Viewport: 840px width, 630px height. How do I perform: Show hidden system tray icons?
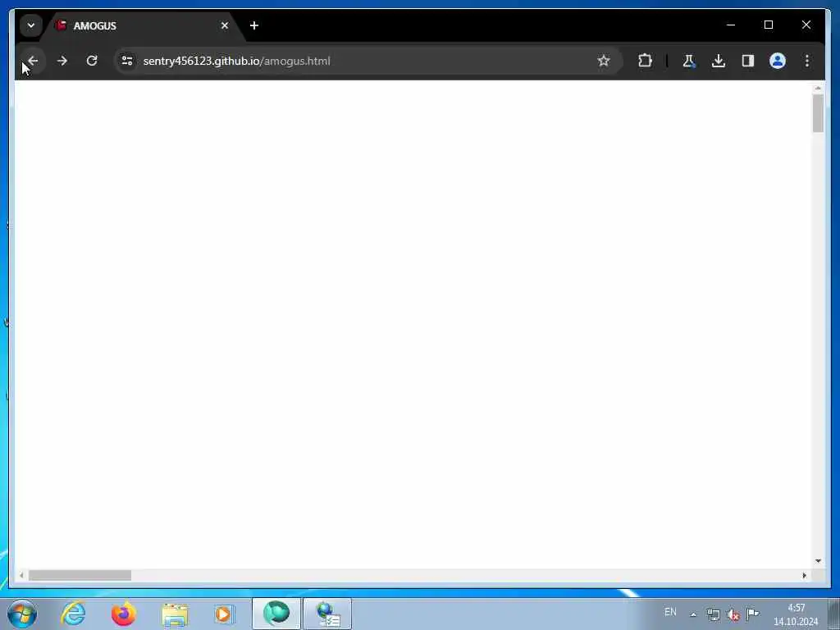click(x=693, y=614)
